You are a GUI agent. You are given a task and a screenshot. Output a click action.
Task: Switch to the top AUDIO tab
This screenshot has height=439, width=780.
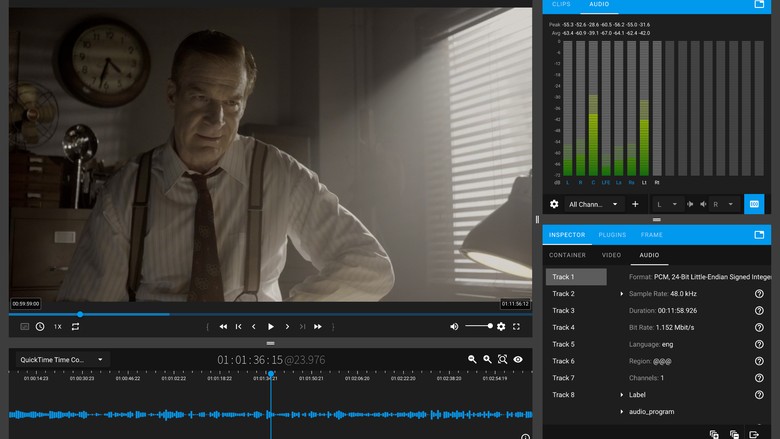[599, 4]
